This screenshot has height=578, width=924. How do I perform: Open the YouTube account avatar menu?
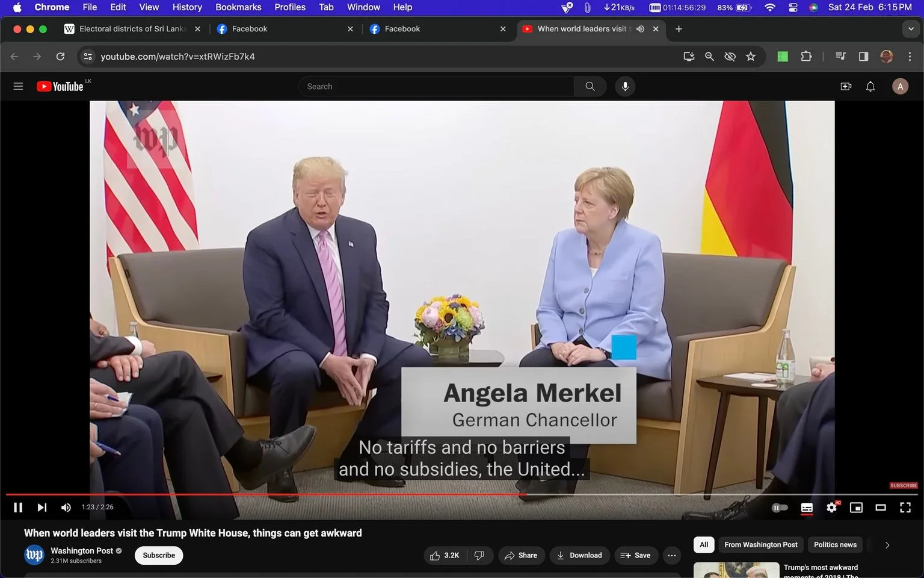point(900,86)
